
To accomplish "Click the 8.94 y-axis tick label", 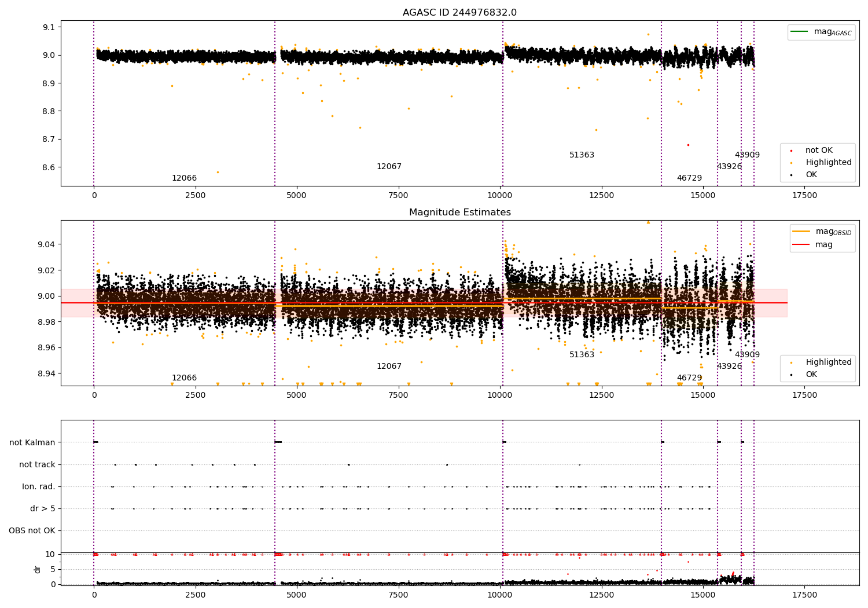I will click(x=46, y=373).
